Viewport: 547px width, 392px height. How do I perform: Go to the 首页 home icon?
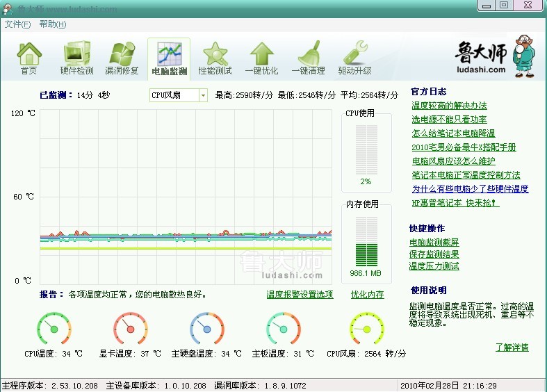[x=29, y=58]
